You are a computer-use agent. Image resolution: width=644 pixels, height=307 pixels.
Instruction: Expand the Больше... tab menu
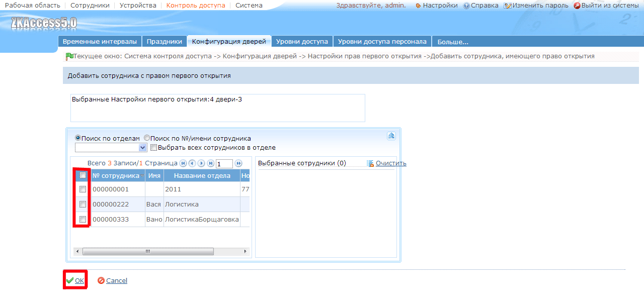(x=453, y=42)
